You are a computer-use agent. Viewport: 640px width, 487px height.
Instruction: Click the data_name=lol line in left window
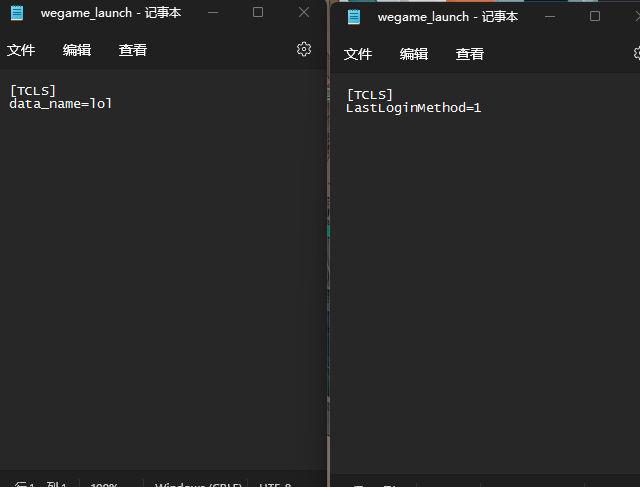tap(60, 104)
